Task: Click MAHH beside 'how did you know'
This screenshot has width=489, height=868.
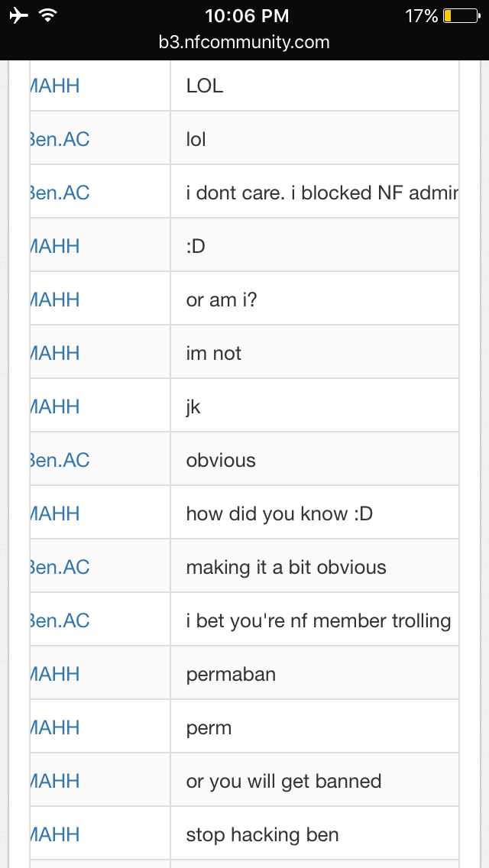Action: (x=55, y=513)
